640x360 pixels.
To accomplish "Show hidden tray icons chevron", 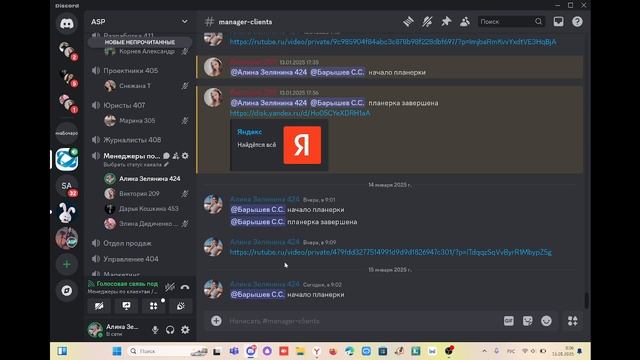I will tap(484, 351).
